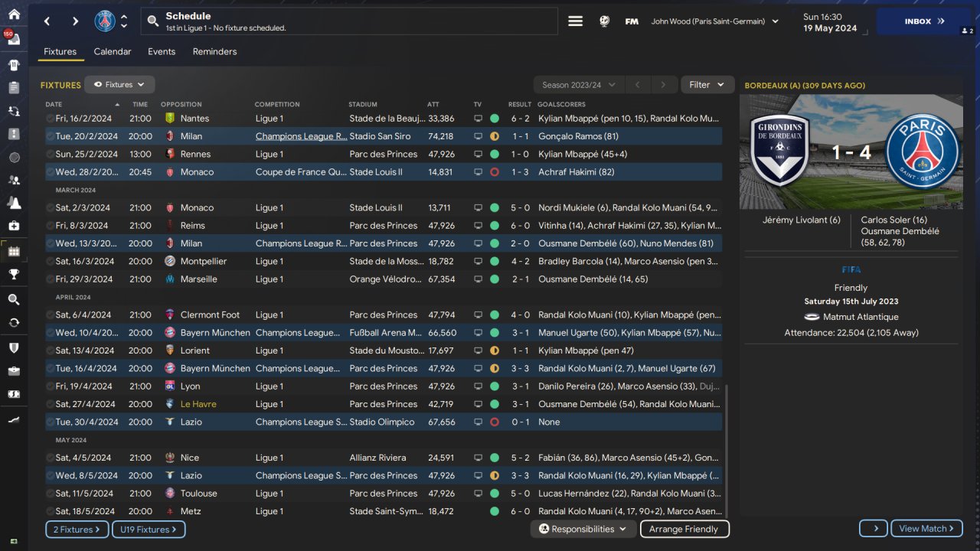Click the FM logo menu icon
Viewport: 980px width, 551px height.
(632, 21)
